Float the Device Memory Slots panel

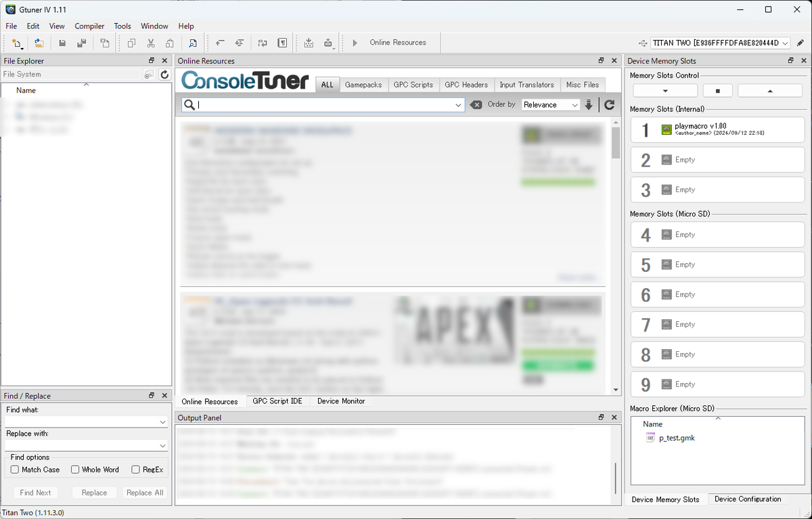point(790,61)
